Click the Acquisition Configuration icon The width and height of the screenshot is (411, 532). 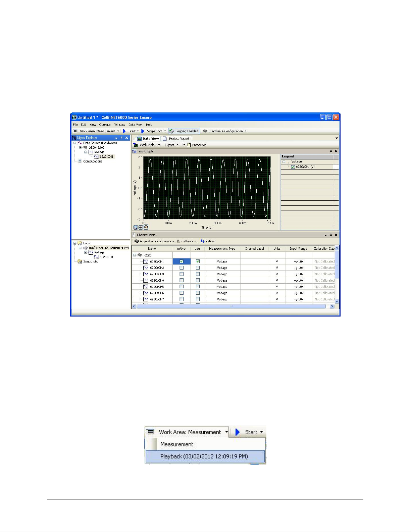tap(137, 241)
